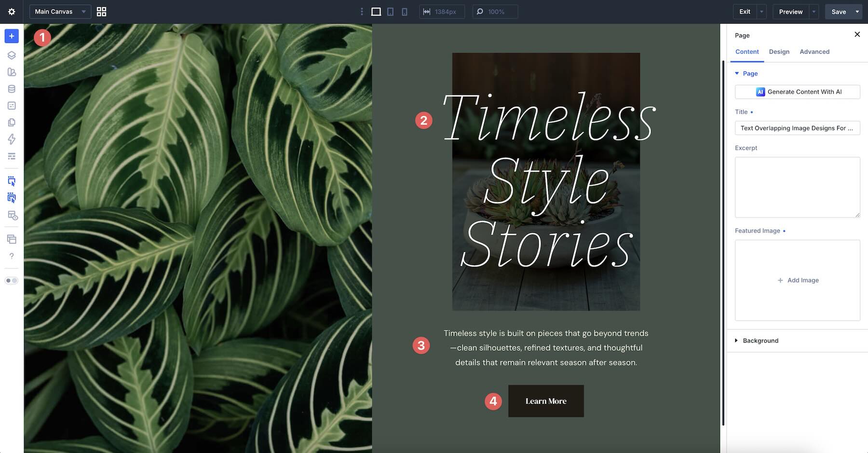Viewport: 868px width, 453px height.
Task: Open the Preview dropdown arrow
Action: (814, 12)
